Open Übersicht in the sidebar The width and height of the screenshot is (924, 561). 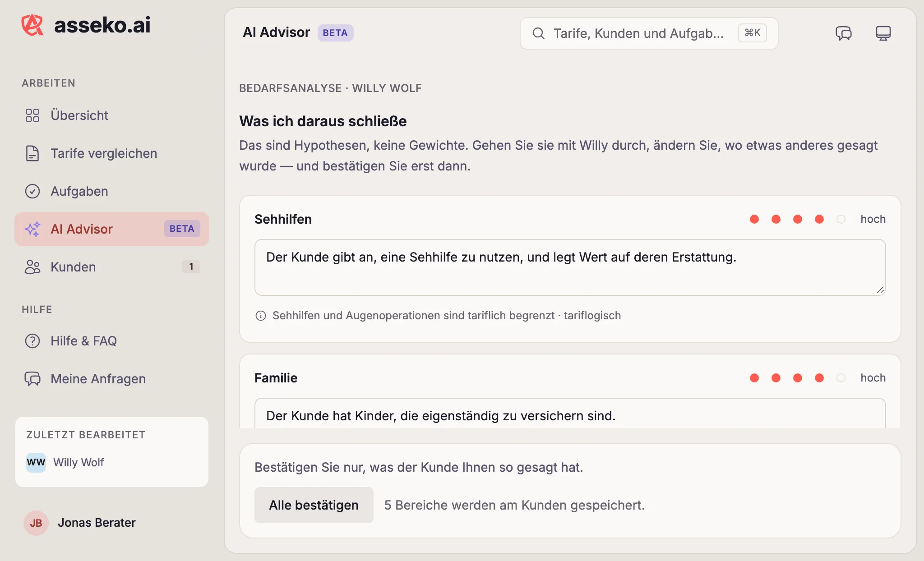pos(112,115)
